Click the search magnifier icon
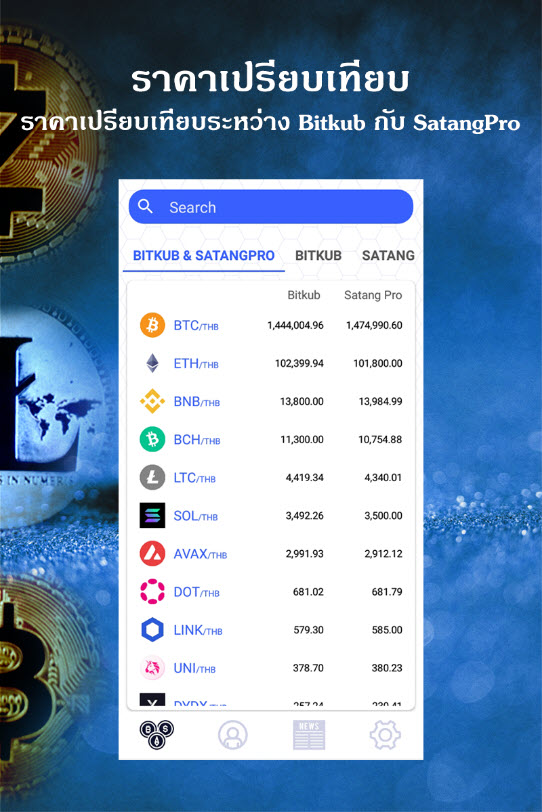The height and width of the screenshot is (812, 542). 145,207
